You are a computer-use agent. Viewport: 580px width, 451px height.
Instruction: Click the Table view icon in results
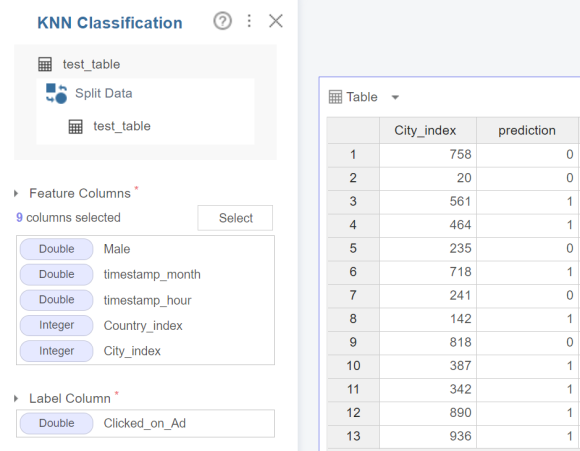[335, 97]
